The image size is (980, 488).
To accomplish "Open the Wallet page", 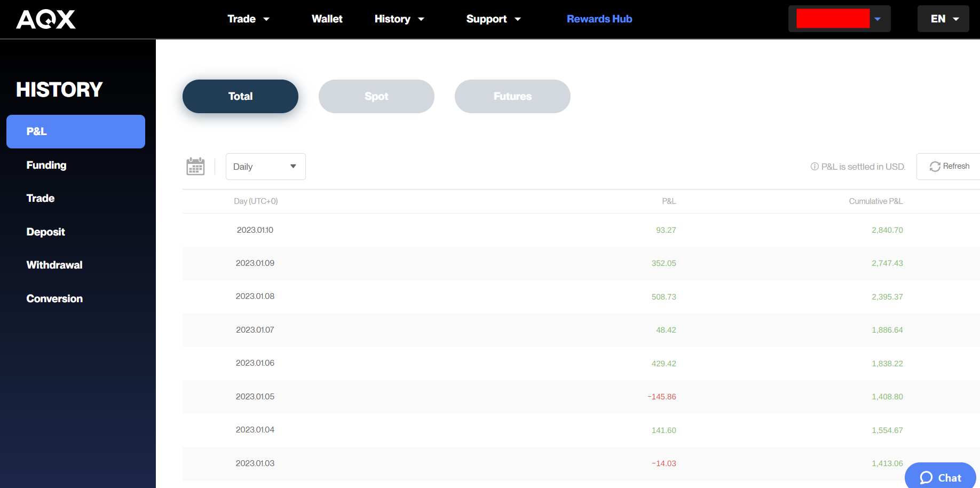I will (x=327, y=19).
